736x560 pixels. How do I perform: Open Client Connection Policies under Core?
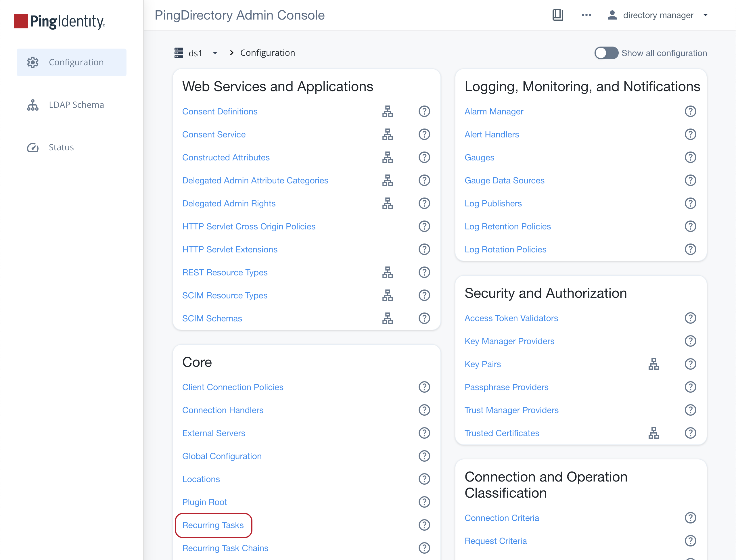coord(233,387)
